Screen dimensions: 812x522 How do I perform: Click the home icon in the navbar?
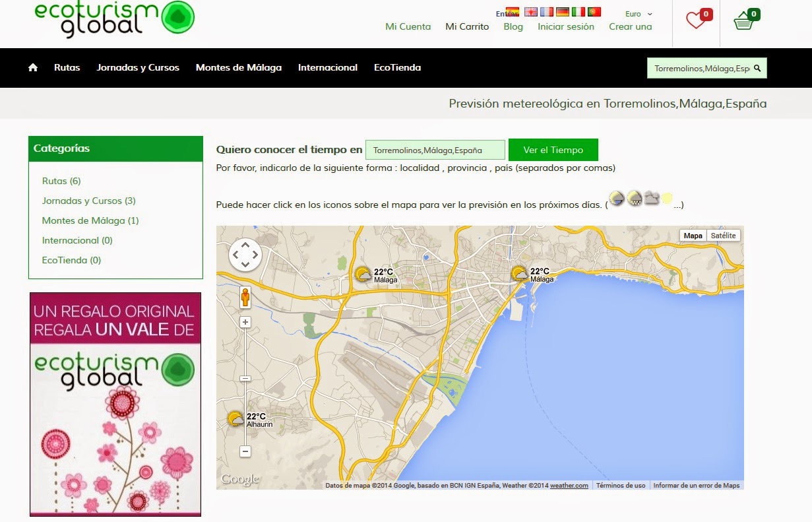(x=32, y=67)
